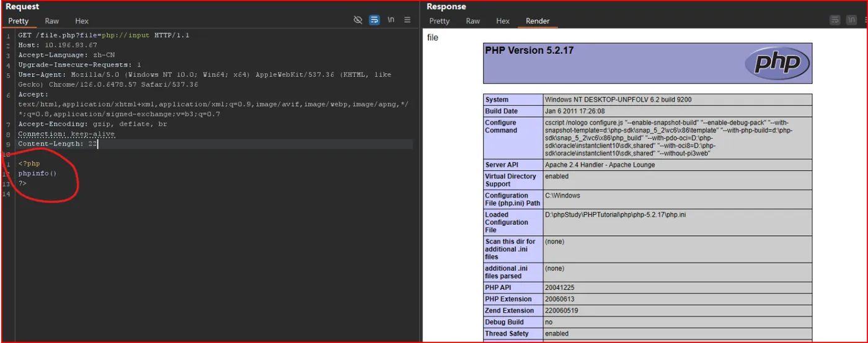Image resolution: width=868 pixels, height=343 pixels.
Task: Click the PHP logo in rendered response
Action: 777,63
